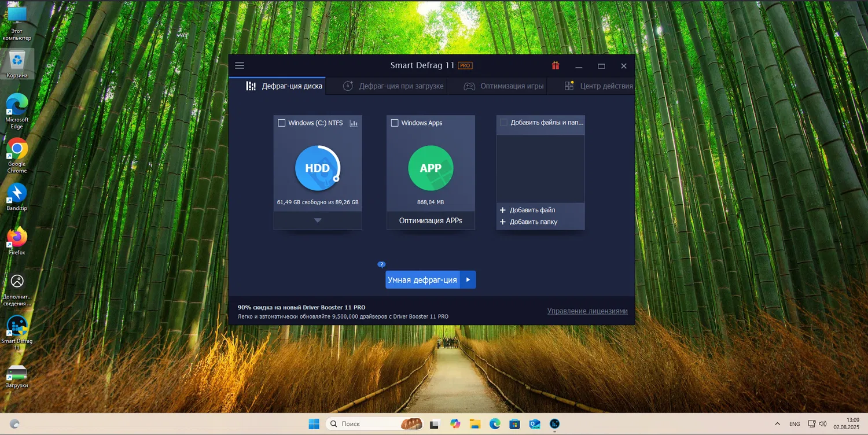Start Умная дефраг-ция
This screenshot has height=435, width=868.
(x=423, y=279)
